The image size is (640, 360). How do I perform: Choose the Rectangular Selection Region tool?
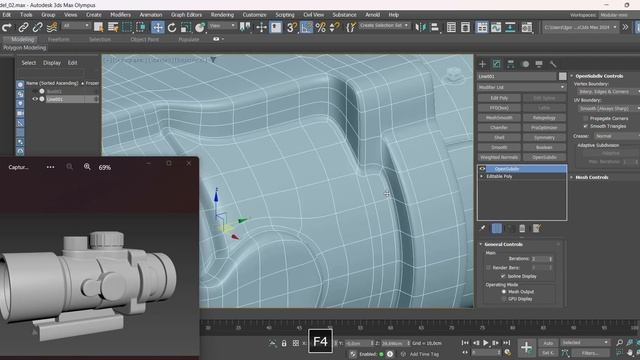coord(127,27)
